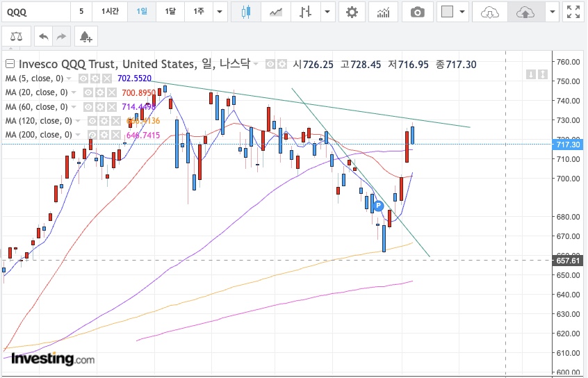Create a price alert with bell icon

tap(86, 36)
